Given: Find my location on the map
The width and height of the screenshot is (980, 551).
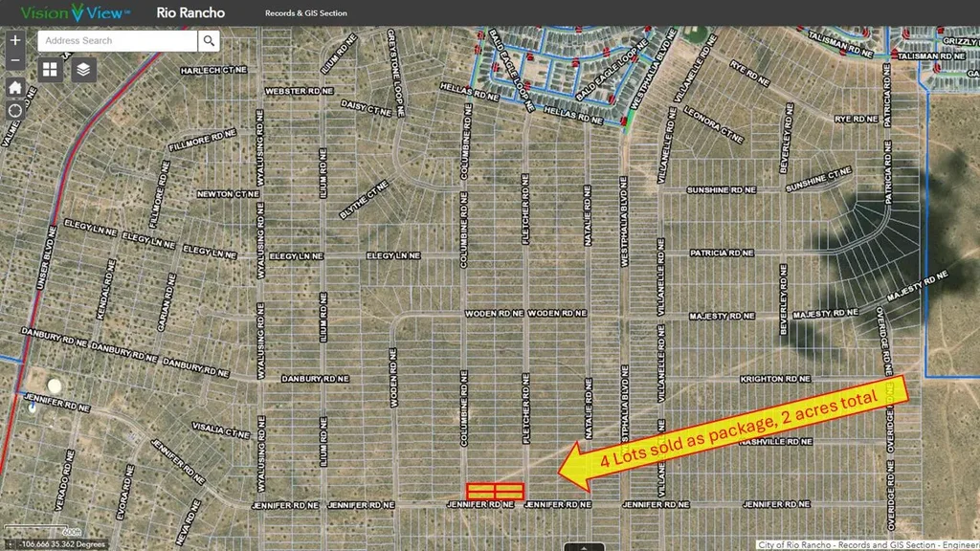Looking at the screenshot, I should [15, 110].
